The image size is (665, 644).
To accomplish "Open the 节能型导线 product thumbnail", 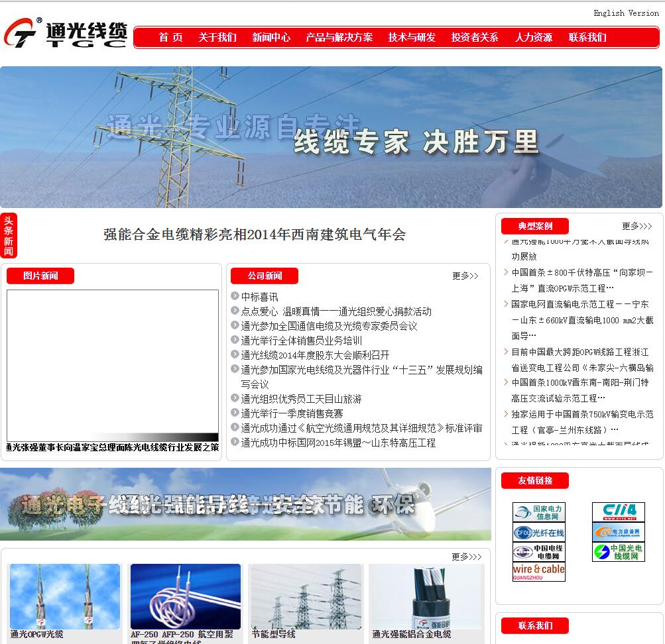I will click(x=306, y=596).
